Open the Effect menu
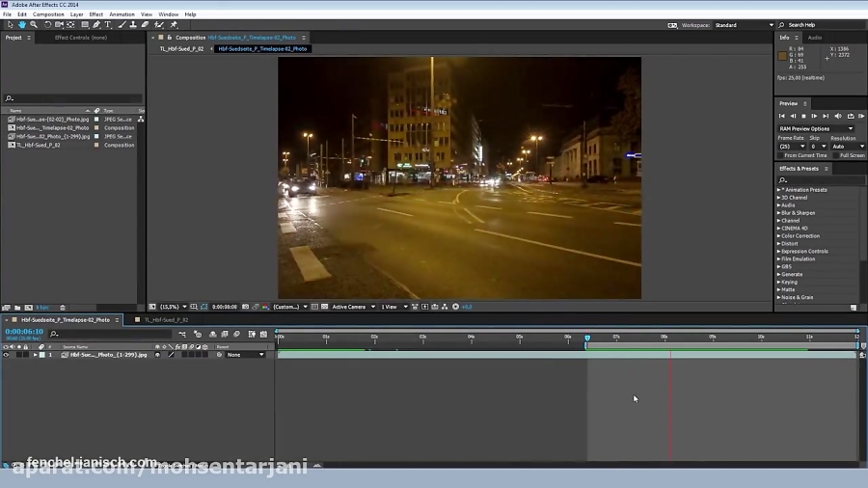This screenshot has width=868, height=488. [x=96, y=14]
